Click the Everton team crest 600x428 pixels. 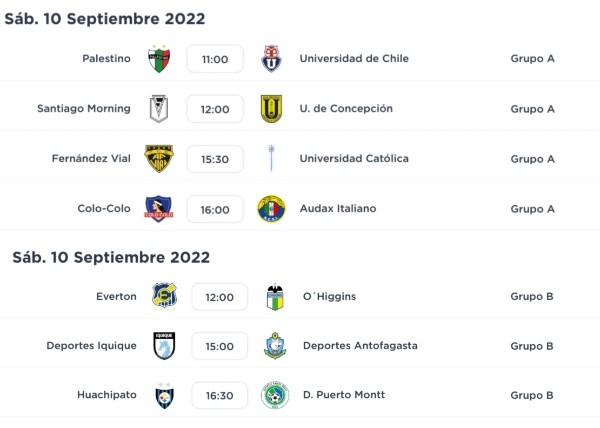[163, 296]
